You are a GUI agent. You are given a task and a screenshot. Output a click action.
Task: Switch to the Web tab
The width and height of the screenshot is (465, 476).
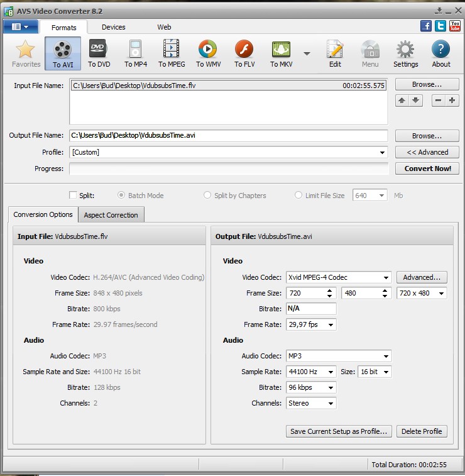tap(164, 27)
